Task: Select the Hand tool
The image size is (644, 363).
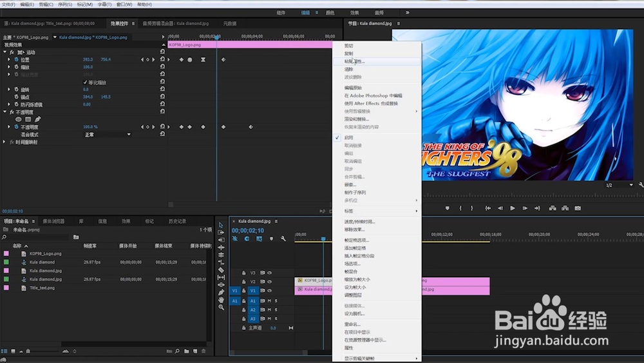Action: pos(221,300)
